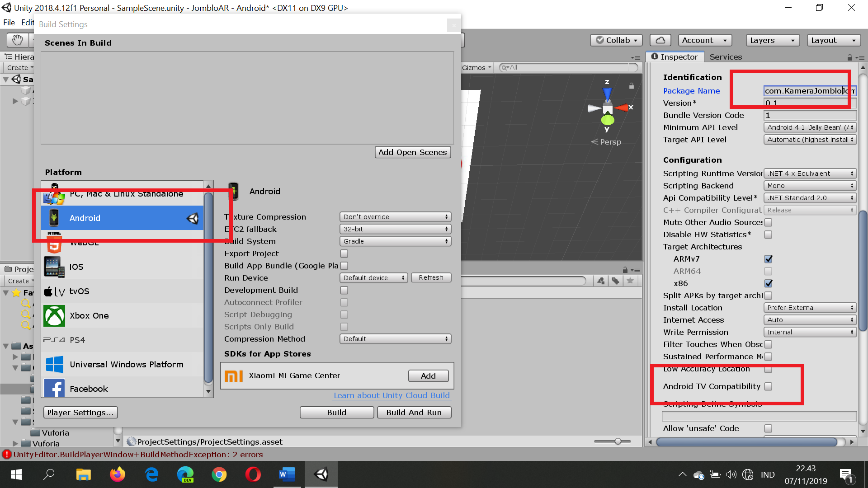Open the cloud services icon button
868x488 pixels.
pyautogui.click(x=660, y=40)
